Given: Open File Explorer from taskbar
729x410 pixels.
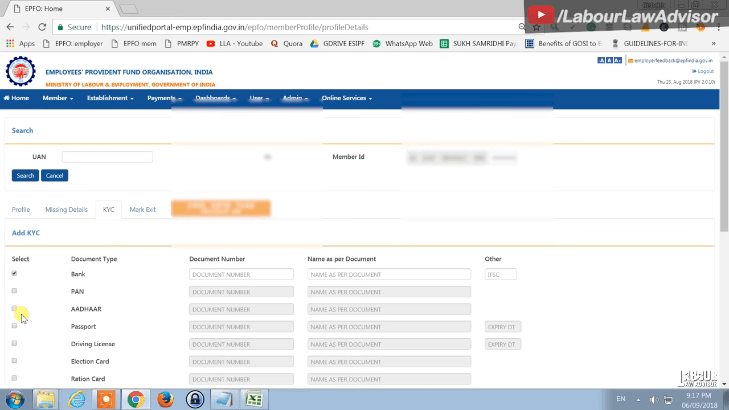Looking at the screenshot, I should coord(46,399).
